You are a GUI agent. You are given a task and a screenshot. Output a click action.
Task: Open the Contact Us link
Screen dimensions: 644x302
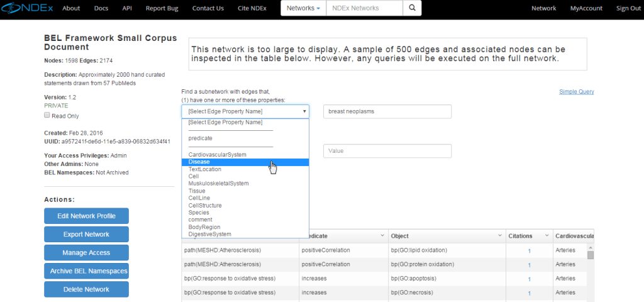tap(208, 8)
